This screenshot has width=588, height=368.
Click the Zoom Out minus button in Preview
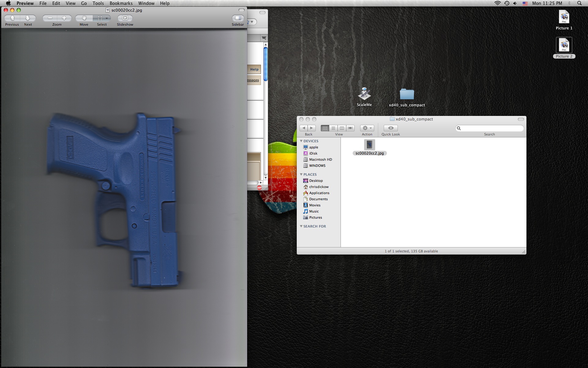tap(50, 18)
